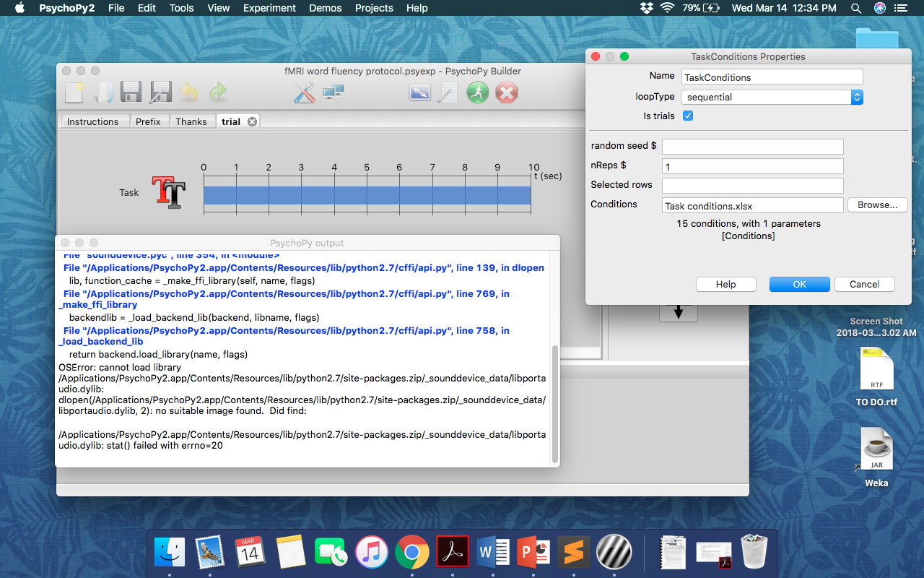Click the Task text component icon
The width and height of the screenshot is (924, 578).
(x=168, y=192)
